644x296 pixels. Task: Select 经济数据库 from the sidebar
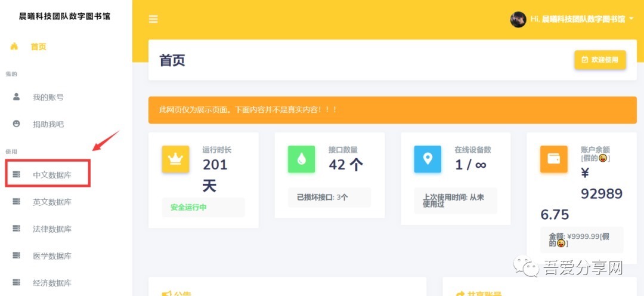click(52, 283)
